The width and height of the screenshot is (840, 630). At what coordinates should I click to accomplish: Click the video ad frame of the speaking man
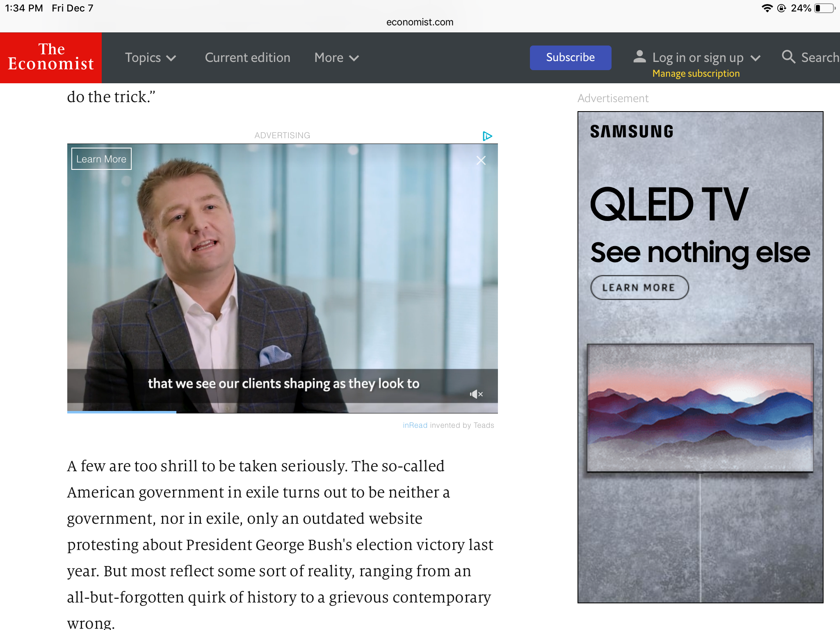click(282, 278)
